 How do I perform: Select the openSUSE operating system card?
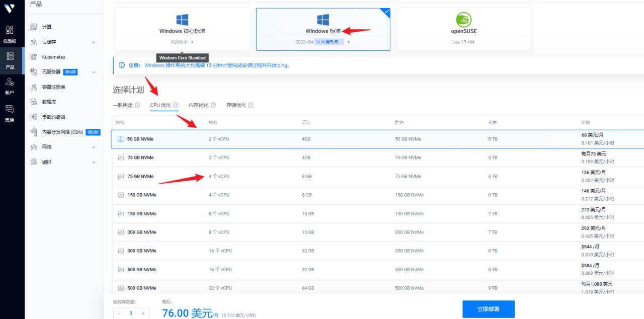tap(463, 29)
